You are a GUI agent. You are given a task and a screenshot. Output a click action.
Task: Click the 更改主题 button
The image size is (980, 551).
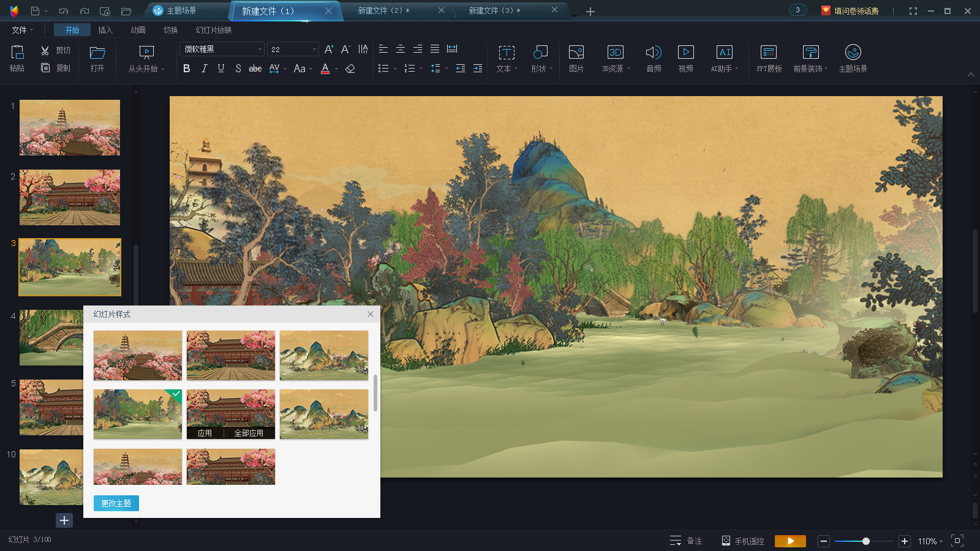pyautogui.click(x=116, y=503)
